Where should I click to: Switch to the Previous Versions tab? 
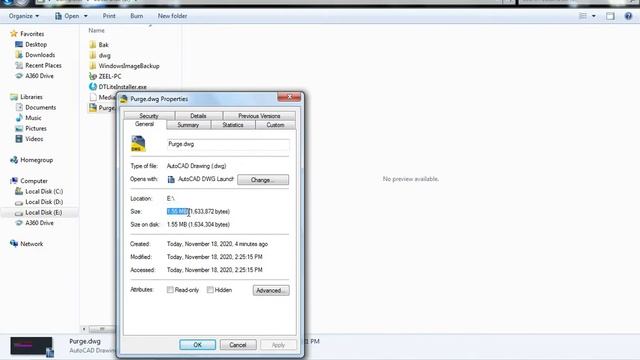(x=259, y=116)
